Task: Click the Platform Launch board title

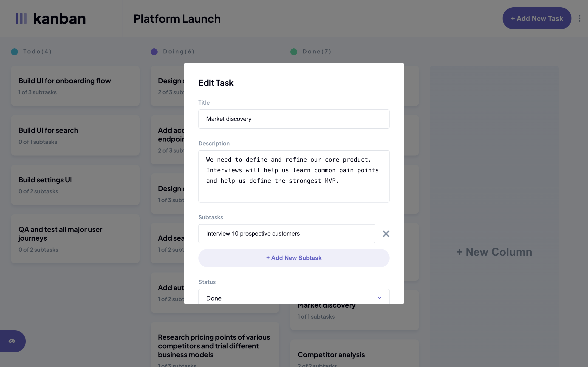Action: coord(177,18)
